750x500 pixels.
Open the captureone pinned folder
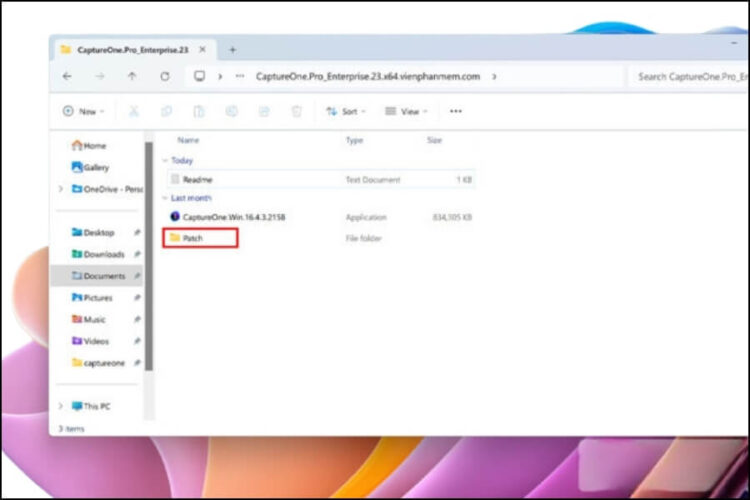[x=98, y=363]
